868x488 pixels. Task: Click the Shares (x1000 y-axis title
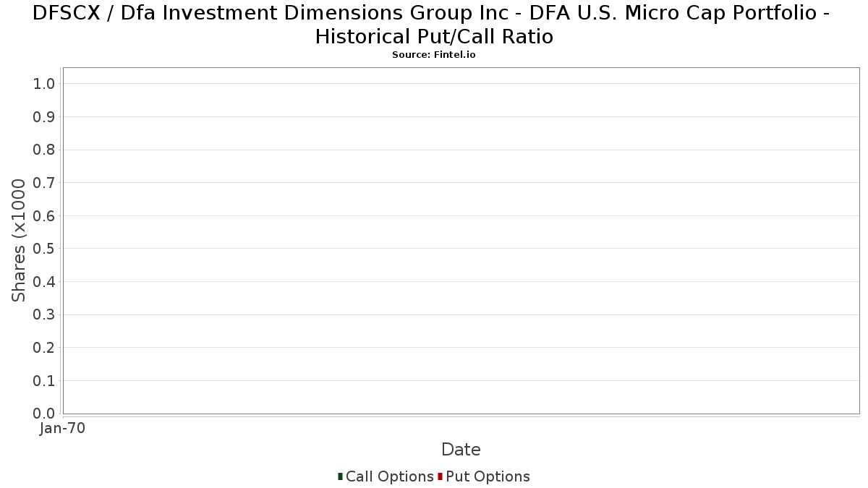tap(19, 241)
